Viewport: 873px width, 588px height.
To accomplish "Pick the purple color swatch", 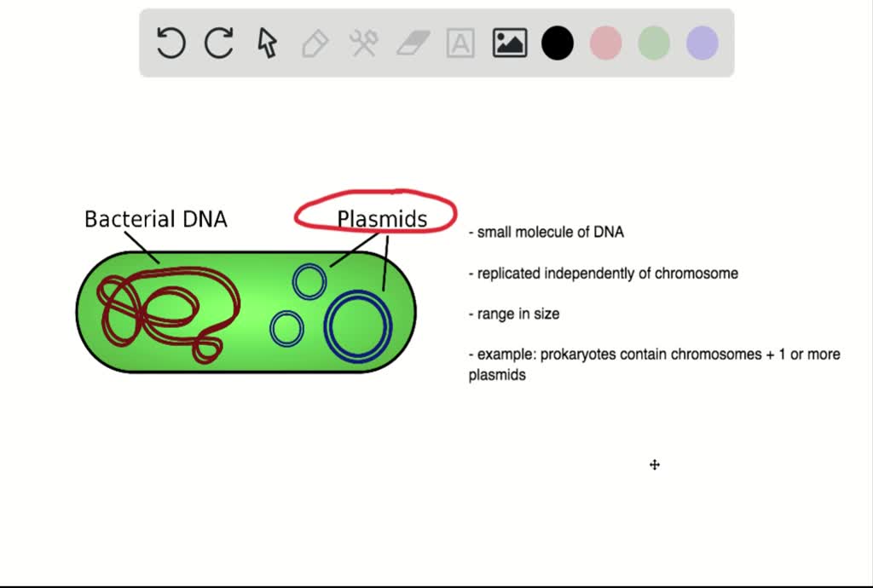I will click(x=702, y=43).
